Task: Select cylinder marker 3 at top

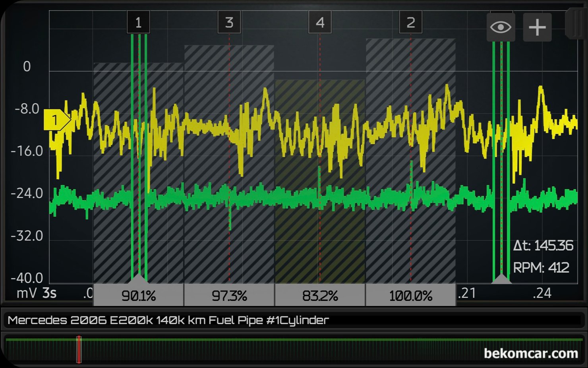Action: coord(229,23)
